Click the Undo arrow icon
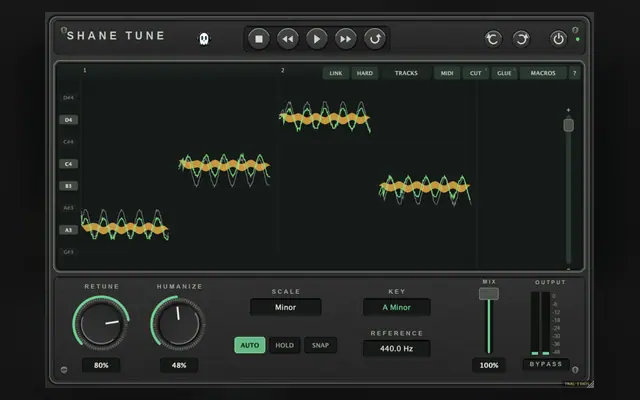 tap(493, 39)
